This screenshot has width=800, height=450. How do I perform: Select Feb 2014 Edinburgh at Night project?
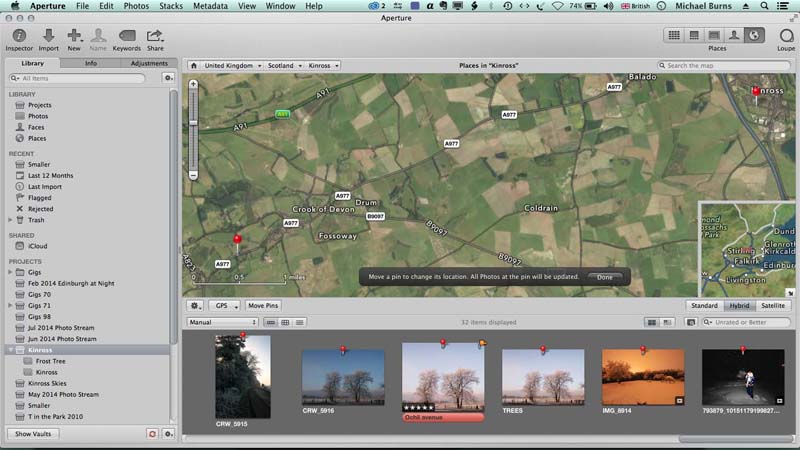71,283
